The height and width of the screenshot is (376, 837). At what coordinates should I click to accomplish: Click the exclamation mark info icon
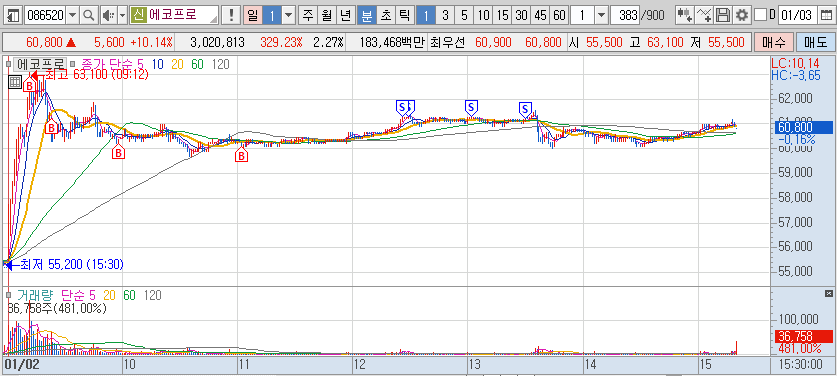[231, 15]
